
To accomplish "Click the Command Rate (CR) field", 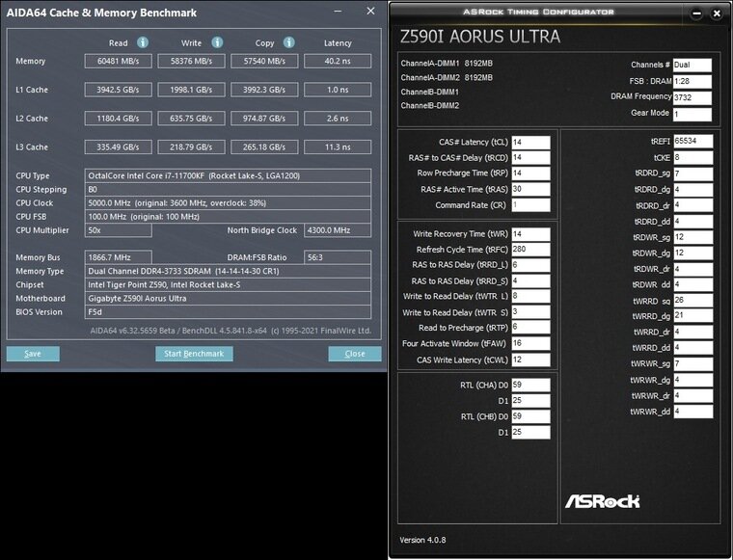I will 531,205.
